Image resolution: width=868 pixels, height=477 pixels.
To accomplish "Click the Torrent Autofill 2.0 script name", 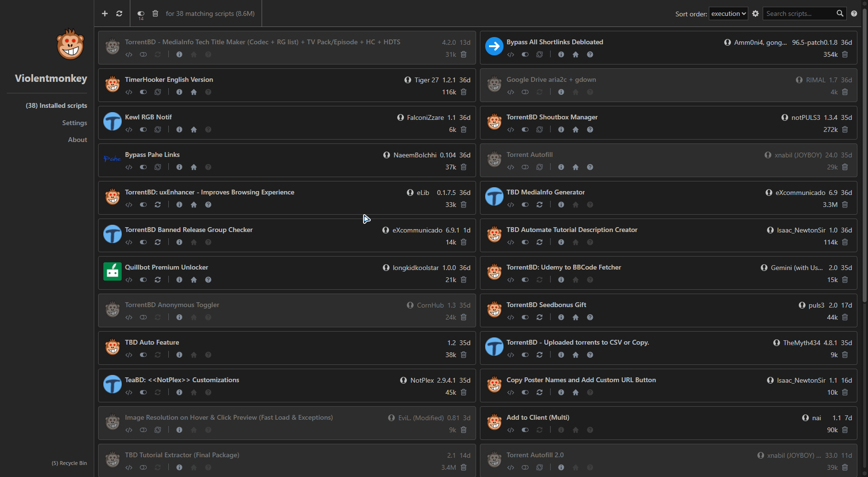I will 535,455.
